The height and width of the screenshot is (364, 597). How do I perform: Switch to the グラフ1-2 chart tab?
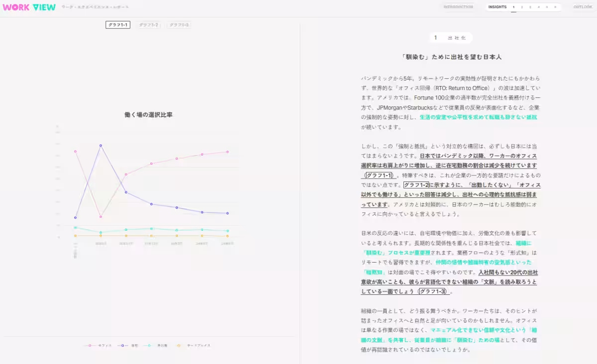tap(149, 24)
